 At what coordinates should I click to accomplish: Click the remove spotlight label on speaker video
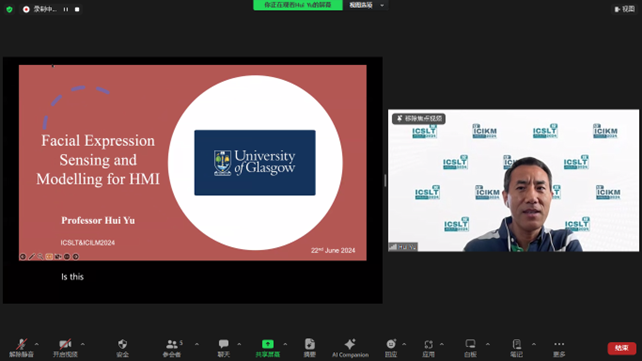[419, 118]
